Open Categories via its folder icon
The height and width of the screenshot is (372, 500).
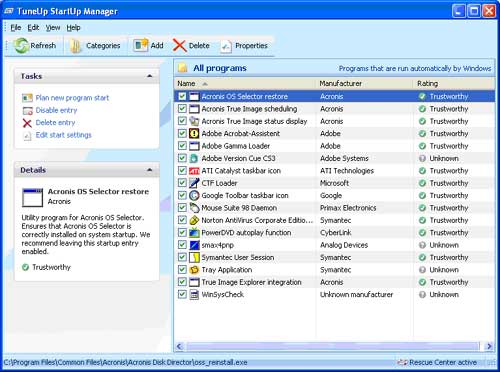76,46
